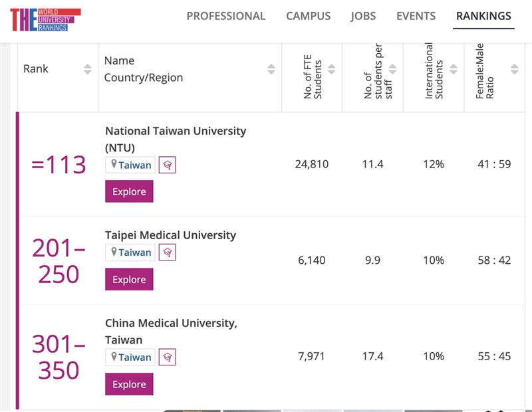
Task: Sort table by Rank column arrows
Action: point(87,69)
